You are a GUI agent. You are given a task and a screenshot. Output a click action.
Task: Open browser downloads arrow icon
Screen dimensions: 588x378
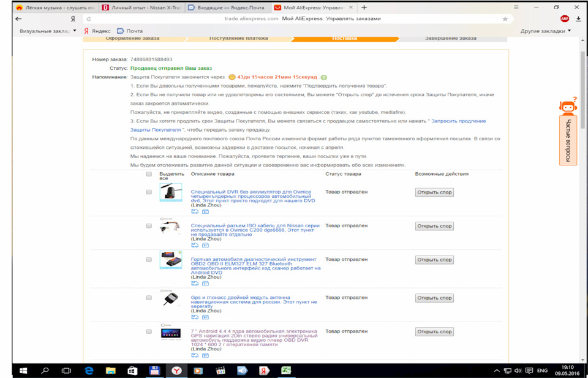579,19
